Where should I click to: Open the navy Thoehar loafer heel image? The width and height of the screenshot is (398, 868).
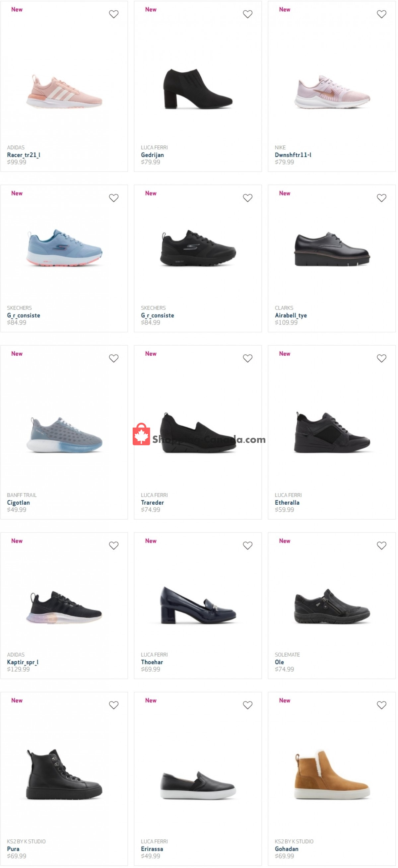(x=198, y=606)
